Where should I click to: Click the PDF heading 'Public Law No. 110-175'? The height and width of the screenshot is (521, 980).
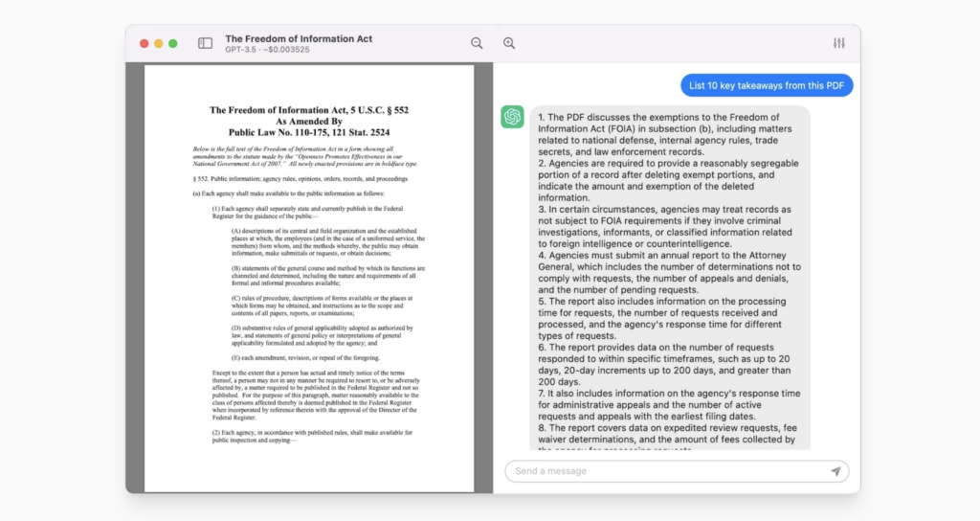(309, 132)
